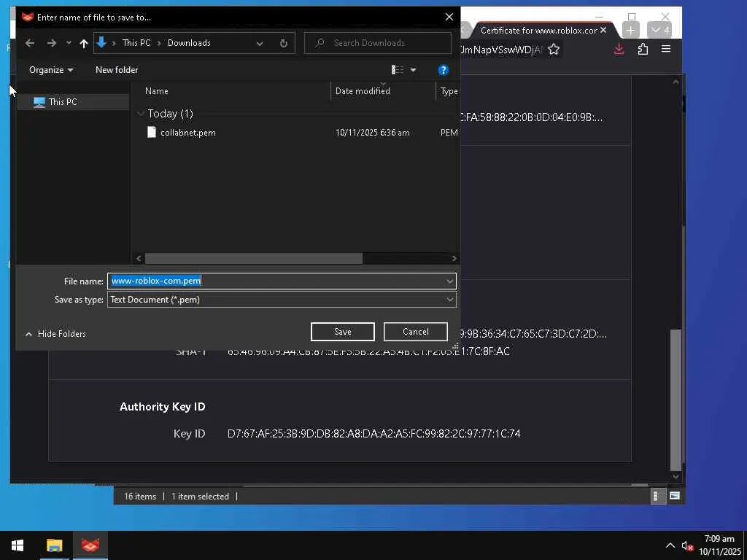Close the save dialog window

(x=449, y=17)
